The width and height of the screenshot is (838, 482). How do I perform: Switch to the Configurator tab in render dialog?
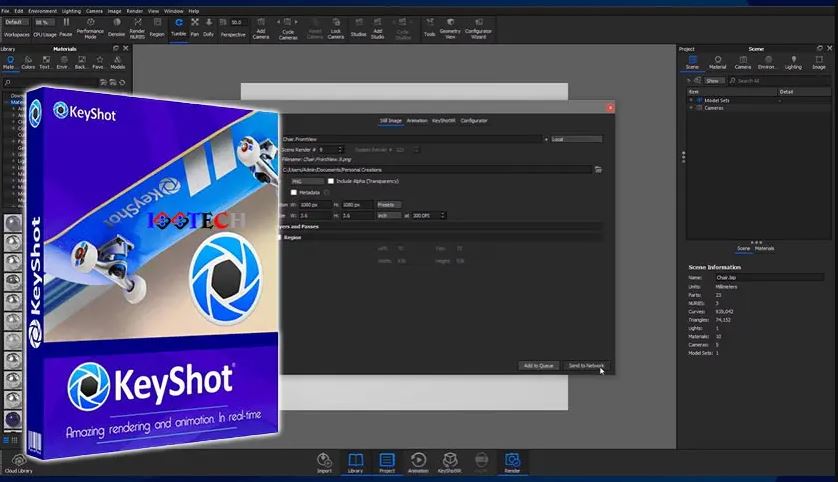[474, 121]
